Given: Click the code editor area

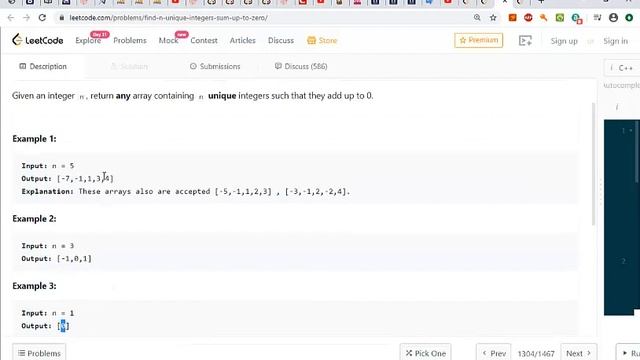Looking at the screenshot, I should tap(622, 217).
